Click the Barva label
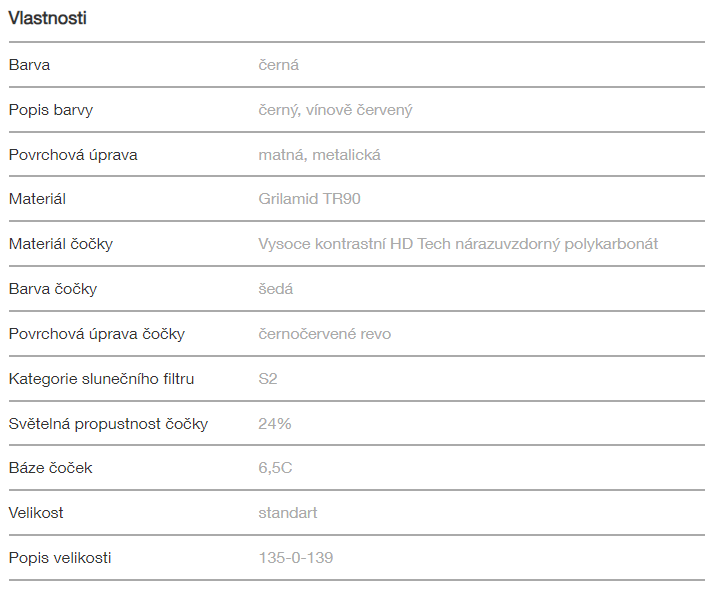 (x=29, y=65)
